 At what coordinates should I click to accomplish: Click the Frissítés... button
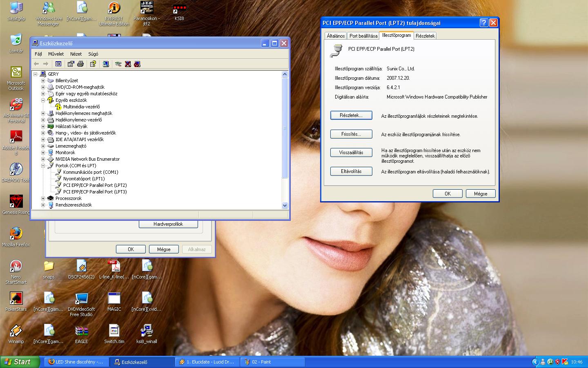pos(351,134)
